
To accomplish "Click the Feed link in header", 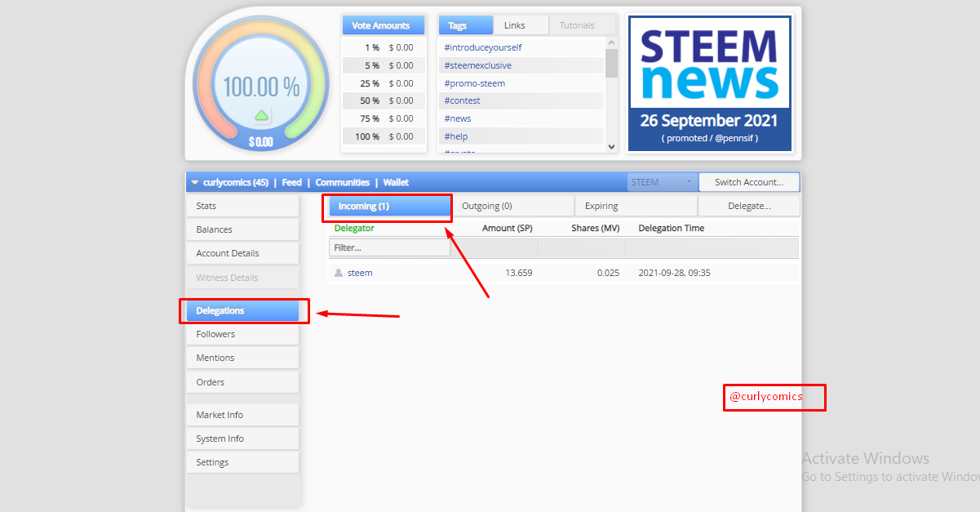I will pos(291,182).
